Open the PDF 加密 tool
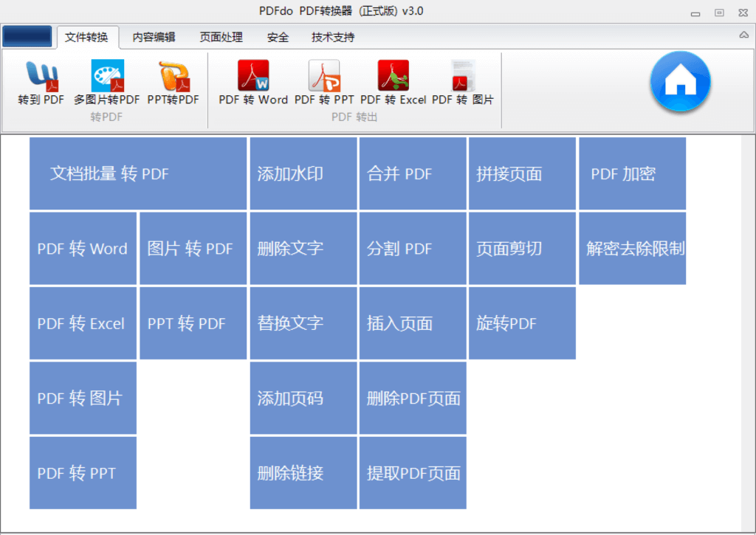Screen dimensions: 756x535 coord(632,173)
